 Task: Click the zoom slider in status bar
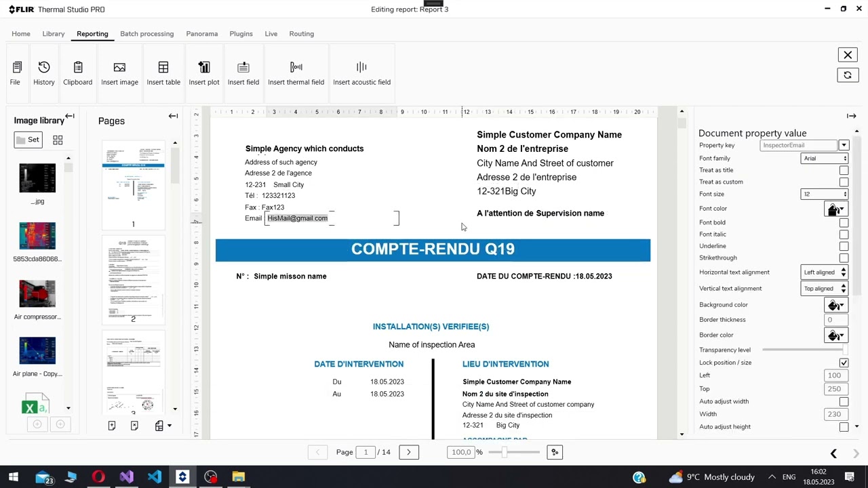[x=514, y=452]
